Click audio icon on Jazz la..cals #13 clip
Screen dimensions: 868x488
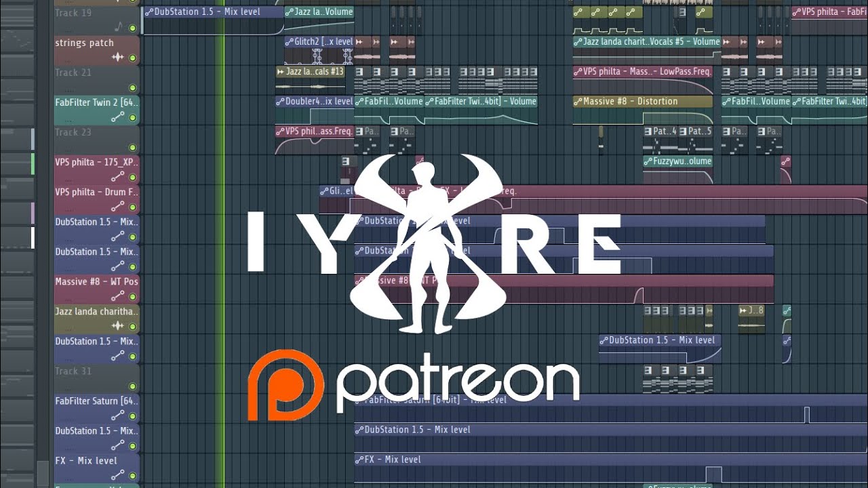[x=281, y=72]
